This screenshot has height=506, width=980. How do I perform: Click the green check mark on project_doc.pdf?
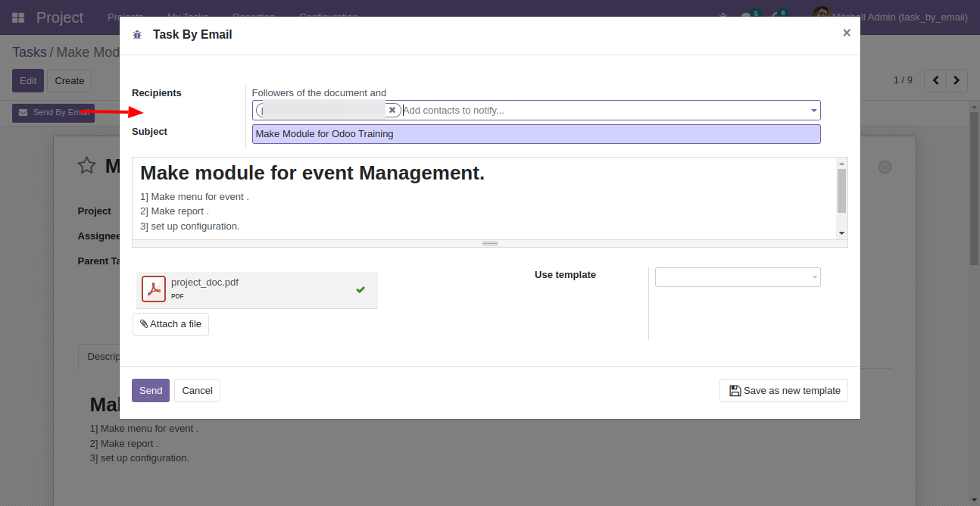coord(360,289)
